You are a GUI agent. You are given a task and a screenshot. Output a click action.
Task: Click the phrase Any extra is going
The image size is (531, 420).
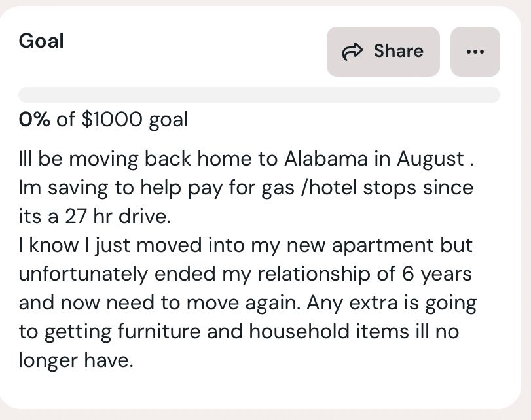pos(392,304)
